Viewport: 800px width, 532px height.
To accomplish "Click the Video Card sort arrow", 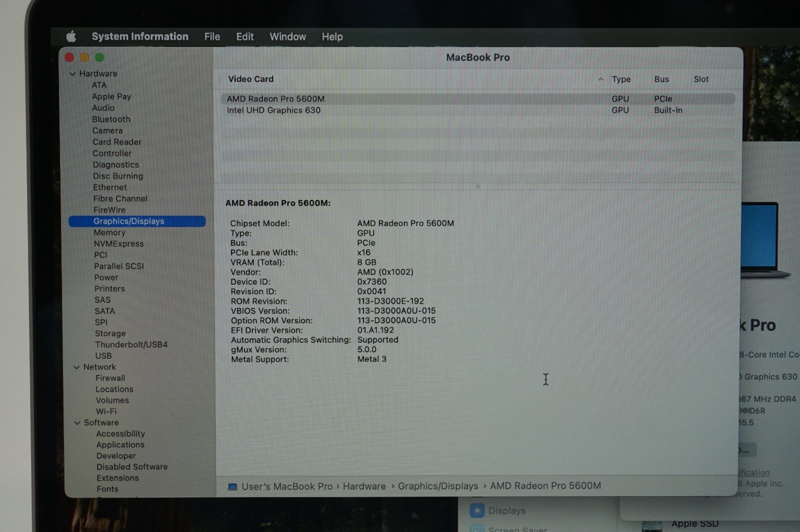I will [600, 79].
